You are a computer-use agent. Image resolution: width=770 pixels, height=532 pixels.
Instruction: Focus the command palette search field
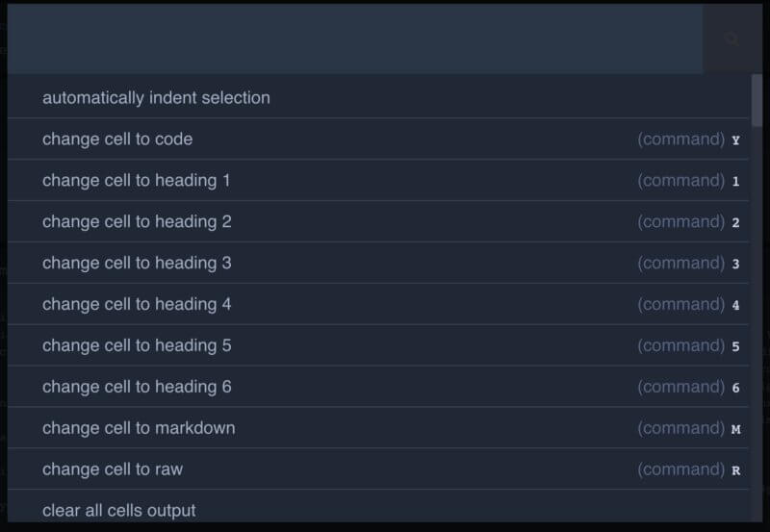click(354, 39)
